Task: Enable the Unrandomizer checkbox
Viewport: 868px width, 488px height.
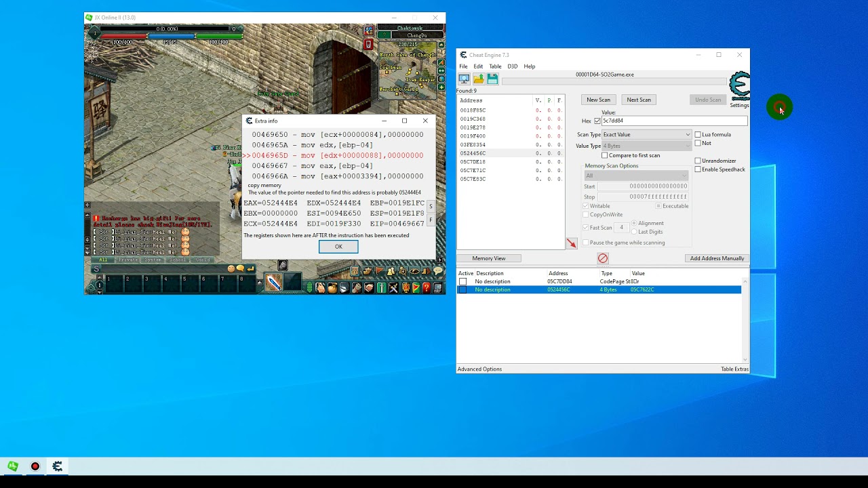Action: (x=698, y=161)
